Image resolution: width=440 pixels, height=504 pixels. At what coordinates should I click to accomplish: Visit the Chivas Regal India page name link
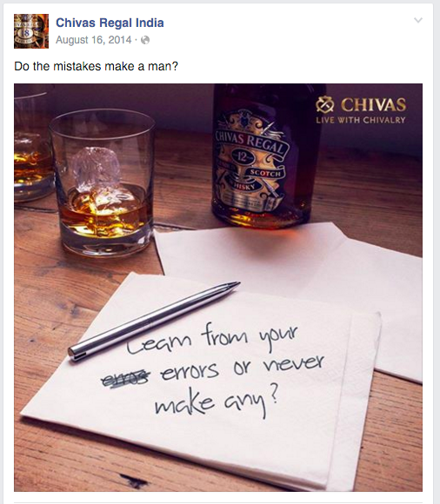pyautogui.click(x=110, y=23)
